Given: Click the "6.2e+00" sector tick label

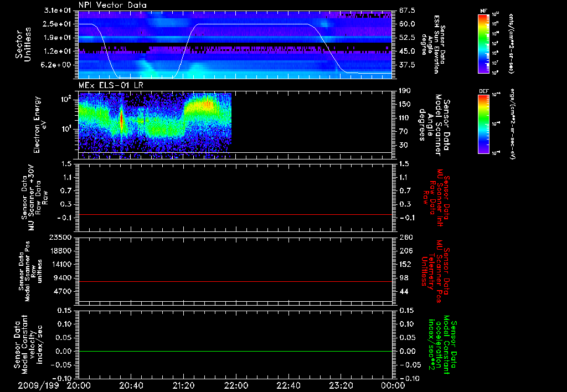Looking at the screenshot, I should [57, 65].
